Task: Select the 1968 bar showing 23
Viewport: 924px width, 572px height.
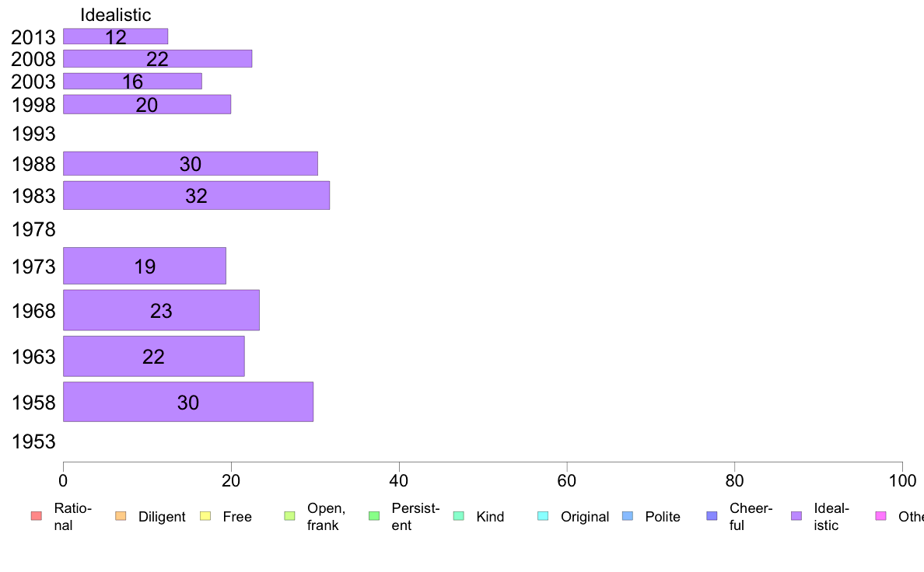Action: [162, 310]
